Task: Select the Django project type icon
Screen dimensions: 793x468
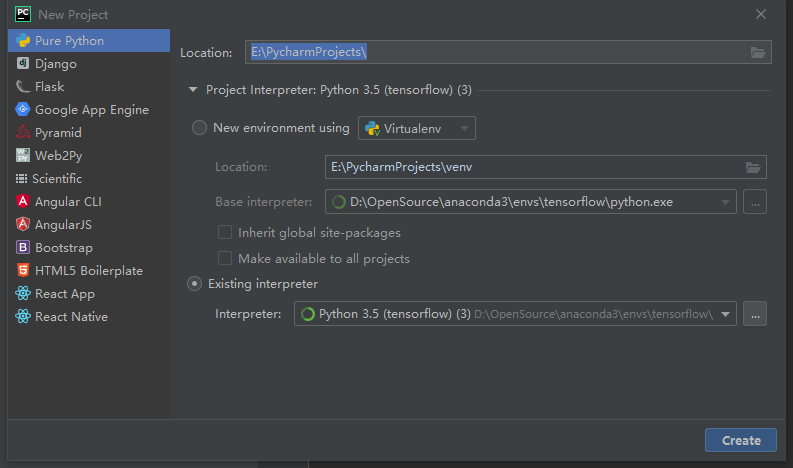Action: pos(23,63)
